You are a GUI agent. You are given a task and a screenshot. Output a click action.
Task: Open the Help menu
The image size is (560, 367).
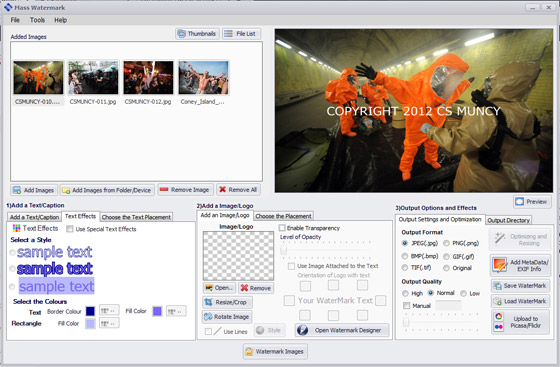pyautogui.click(x=60, y=20)
